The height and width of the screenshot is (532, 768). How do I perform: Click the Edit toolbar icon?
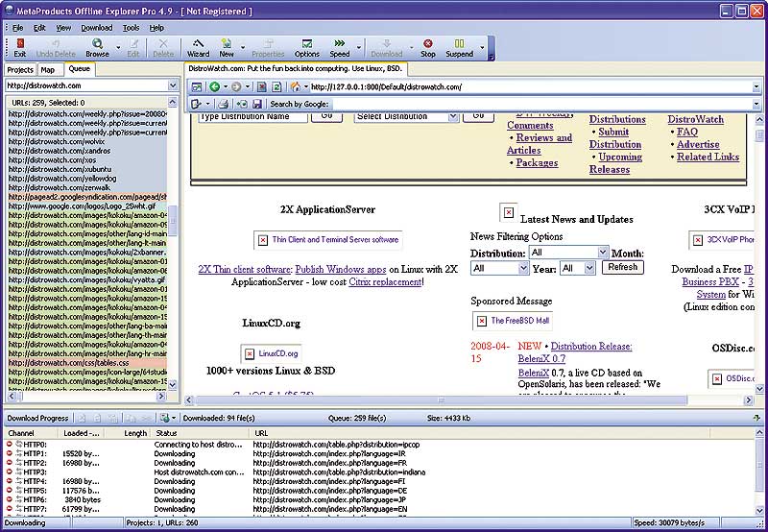[x=133, y=48]
